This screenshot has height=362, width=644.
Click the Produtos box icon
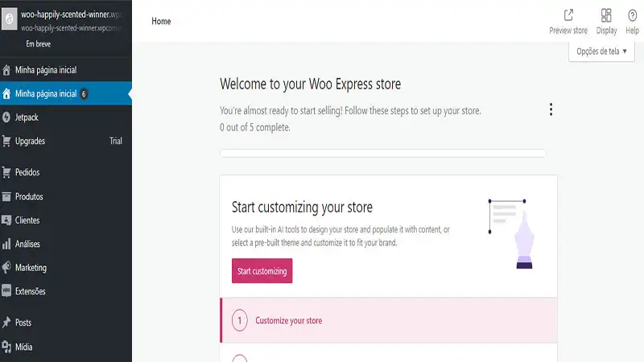click(x=7, y=196)
